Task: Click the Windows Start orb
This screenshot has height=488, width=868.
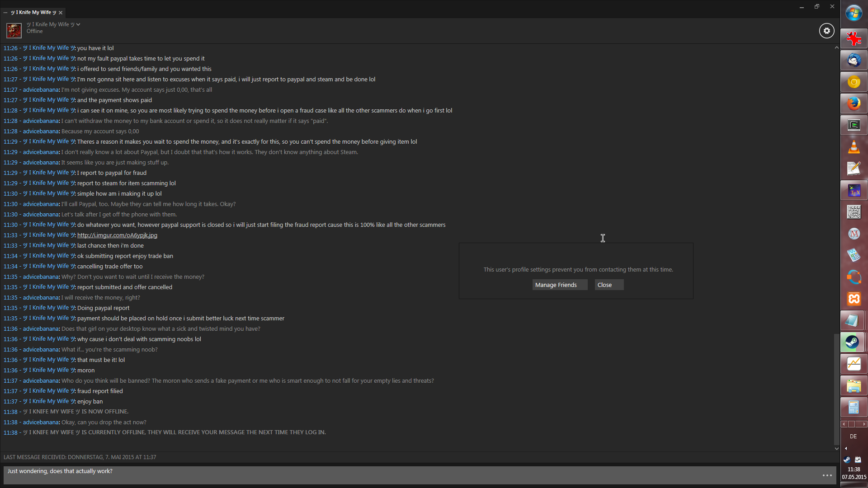Action: tap(854, 14)
